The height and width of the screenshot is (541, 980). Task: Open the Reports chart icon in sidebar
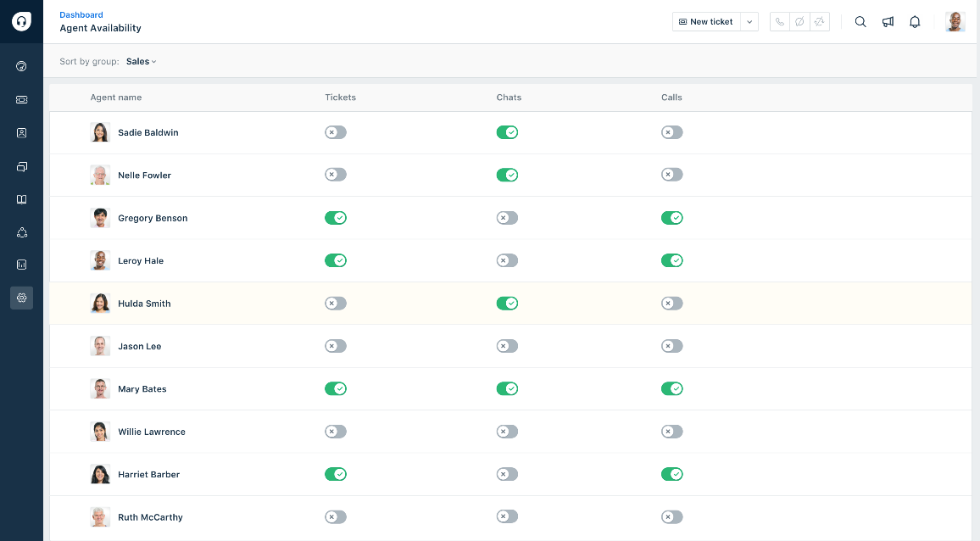21,265
